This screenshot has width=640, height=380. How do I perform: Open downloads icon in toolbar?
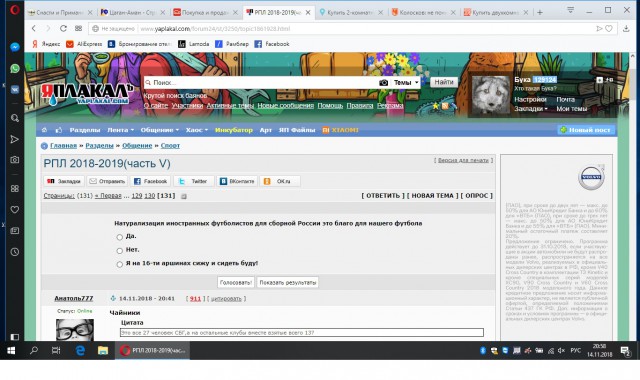click(x=626, y=29)
